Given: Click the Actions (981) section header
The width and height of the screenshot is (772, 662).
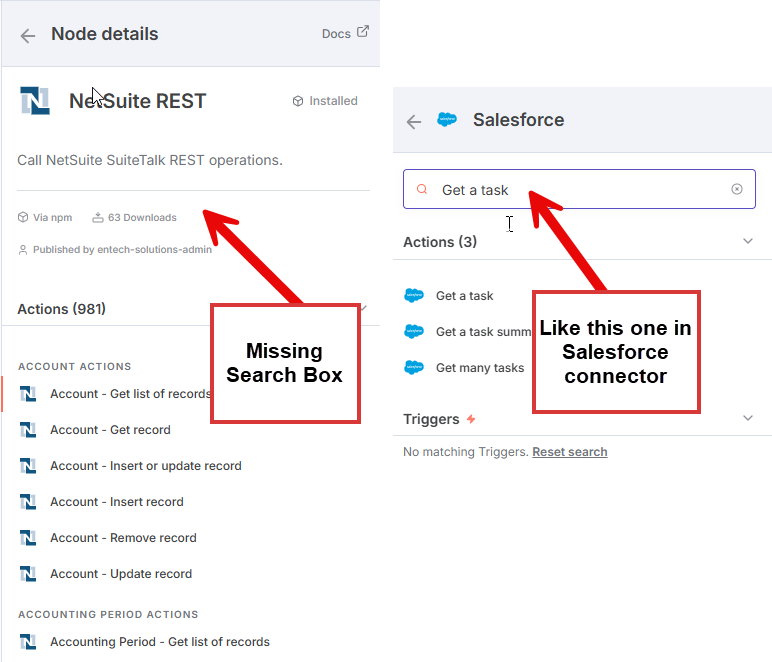Looking at the screenshot, I should [62, 309].
